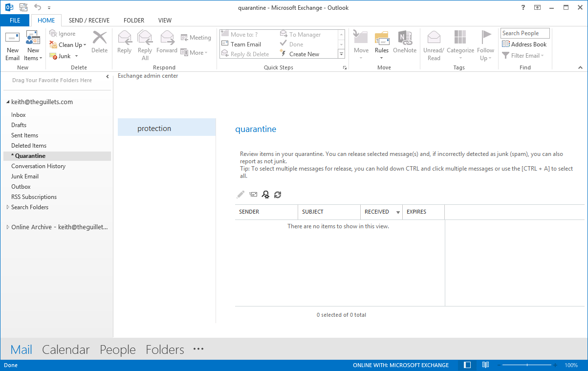The height and width of the screenshot is (371, 588).
Task: Open the FILE menu
Action: (15, 20)
